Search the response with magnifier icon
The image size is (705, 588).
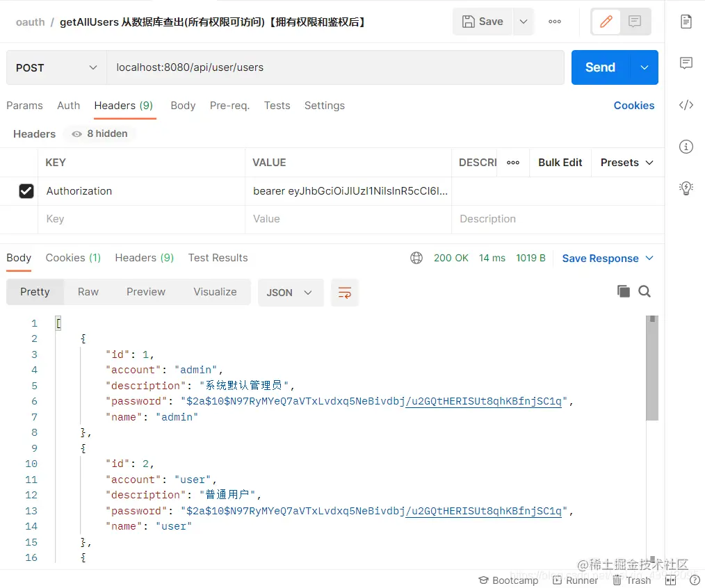[645, 291]
